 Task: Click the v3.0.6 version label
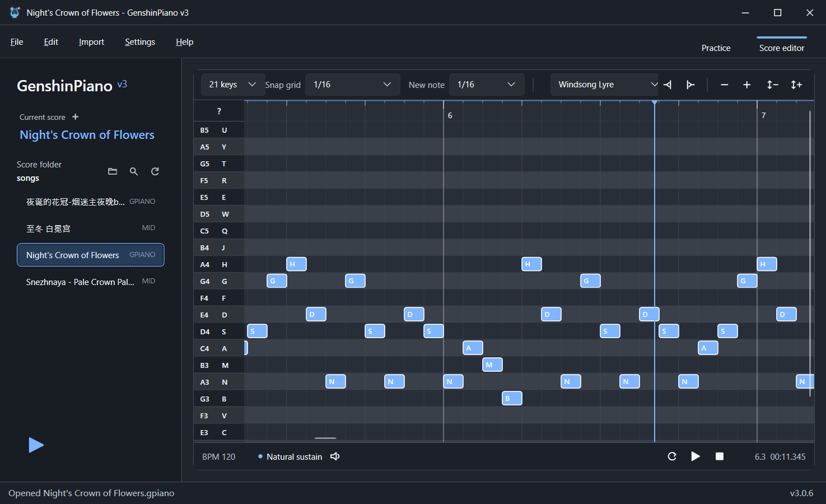click(801, 493)
